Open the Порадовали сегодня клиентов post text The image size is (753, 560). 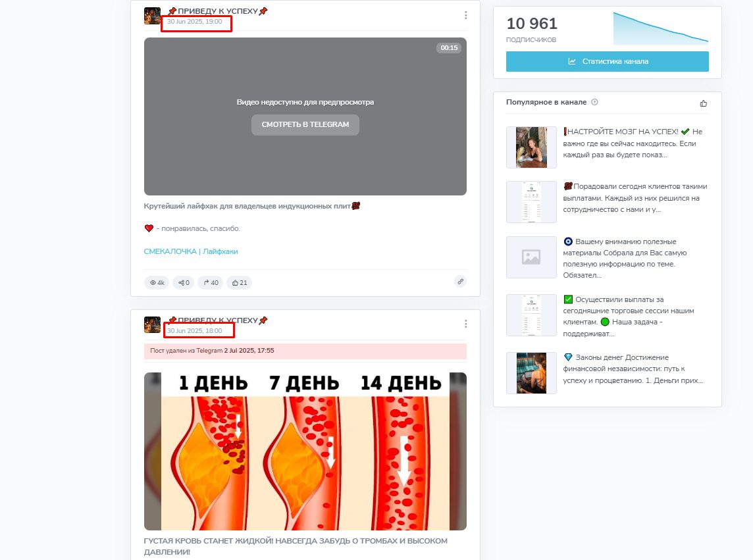(x=635, y=198)
